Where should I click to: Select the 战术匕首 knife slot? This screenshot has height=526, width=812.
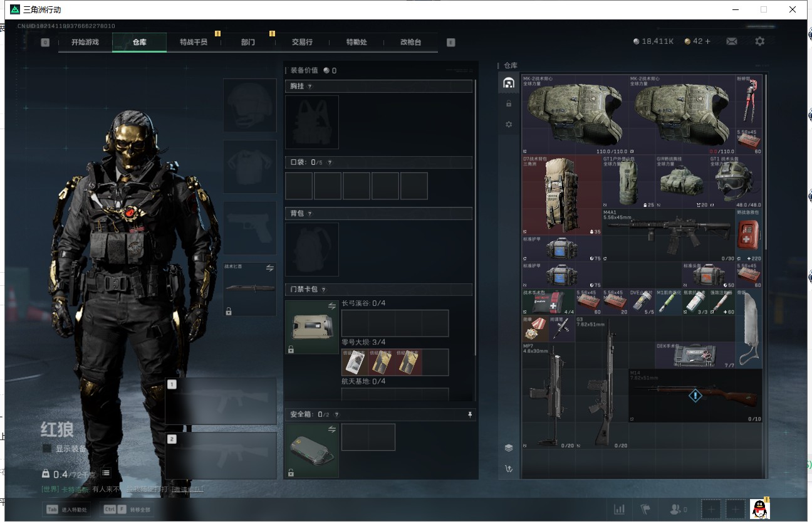tap(250, 289)
